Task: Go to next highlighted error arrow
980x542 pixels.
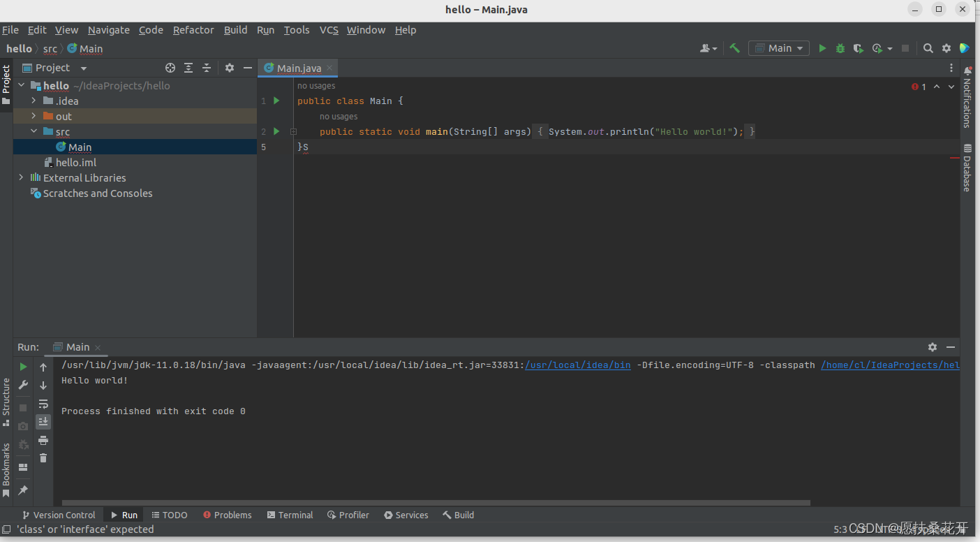Action: point(951,87)
